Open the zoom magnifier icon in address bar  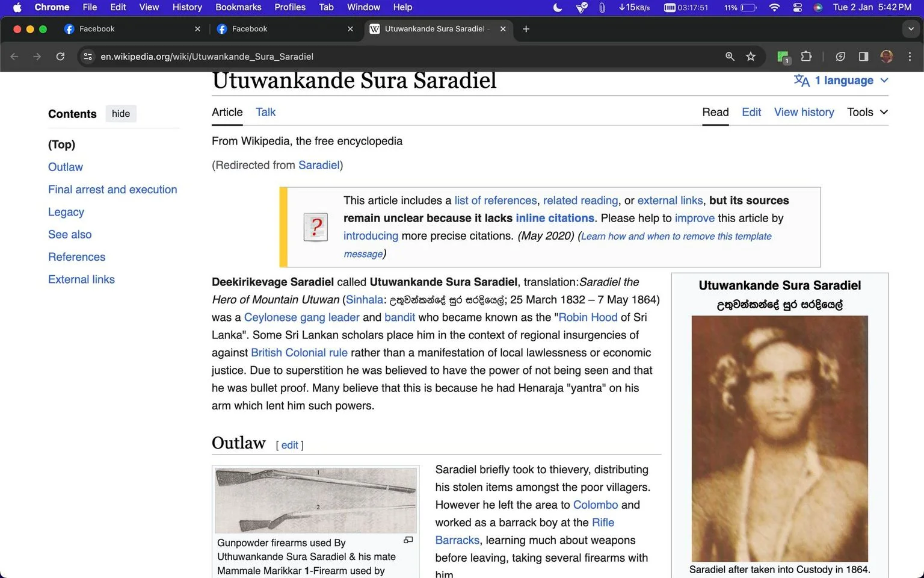(730, 57)
